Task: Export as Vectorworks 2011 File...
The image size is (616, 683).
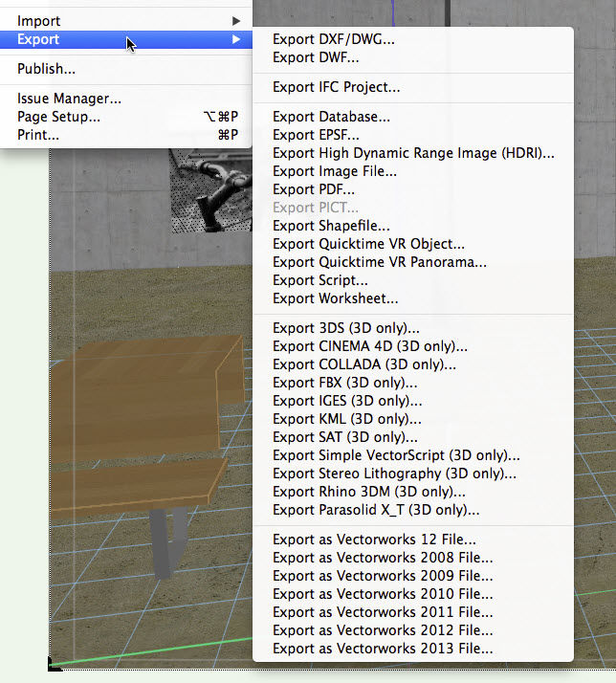Action: coord(413,612)
